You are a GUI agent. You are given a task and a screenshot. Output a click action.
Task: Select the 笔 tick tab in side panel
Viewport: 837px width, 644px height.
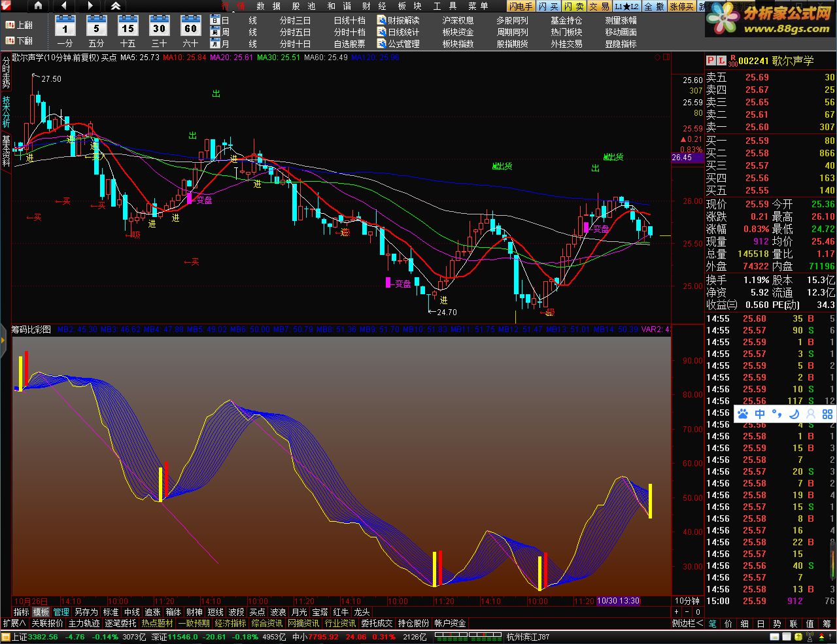click(712, 624)
